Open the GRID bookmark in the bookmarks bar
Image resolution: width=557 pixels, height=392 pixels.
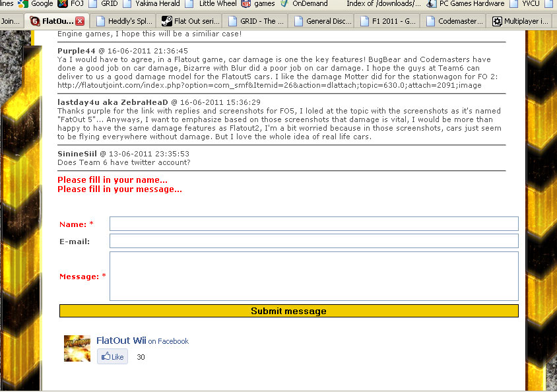pos(103,3)
